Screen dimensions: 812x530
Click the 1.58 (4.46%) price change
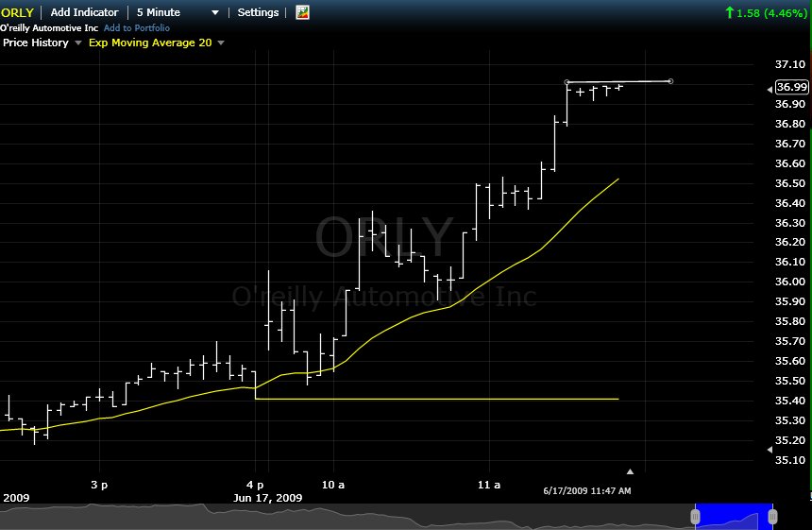pos(771,13)
